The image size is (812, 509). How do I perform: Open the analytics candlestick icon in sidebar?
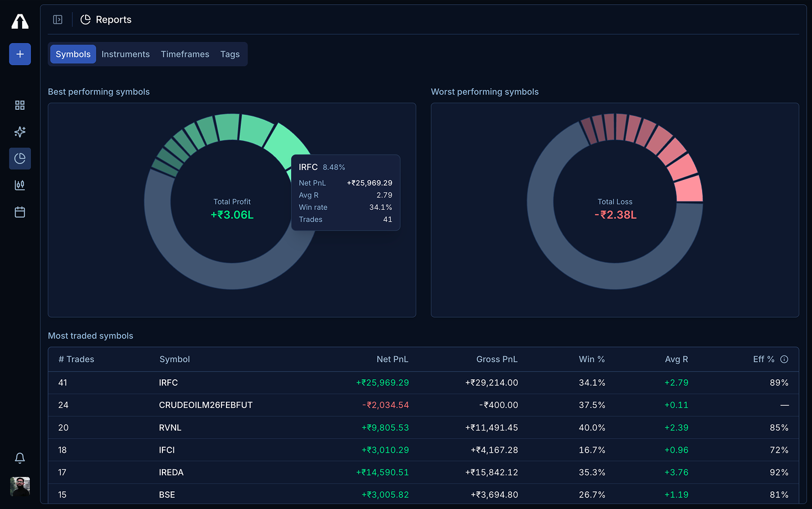20,185
